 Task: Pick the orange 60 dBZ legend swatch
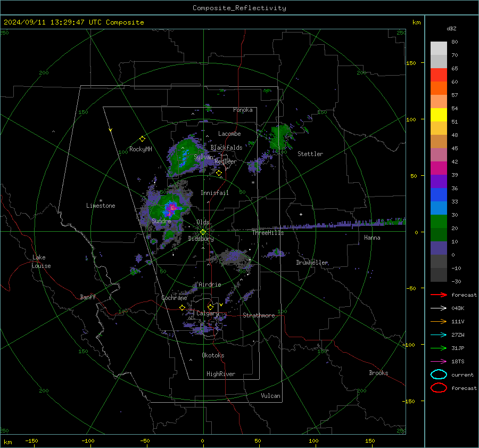[439, 88]
